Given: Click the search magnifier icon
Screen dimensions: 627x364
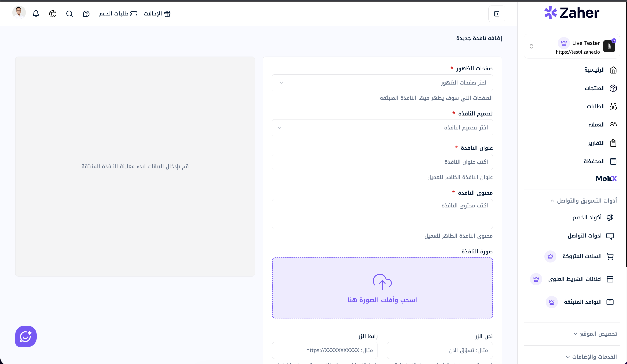Looking at the screenshot, I should pos(69,14).
